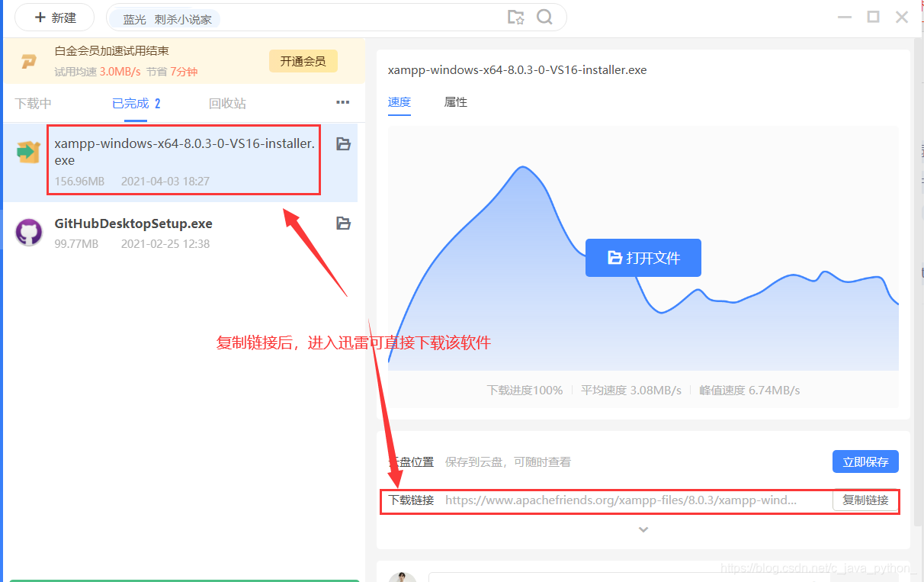Screen dimensions: 924x582
Task: Click the 打开文件 button
Action: (643, 258)
